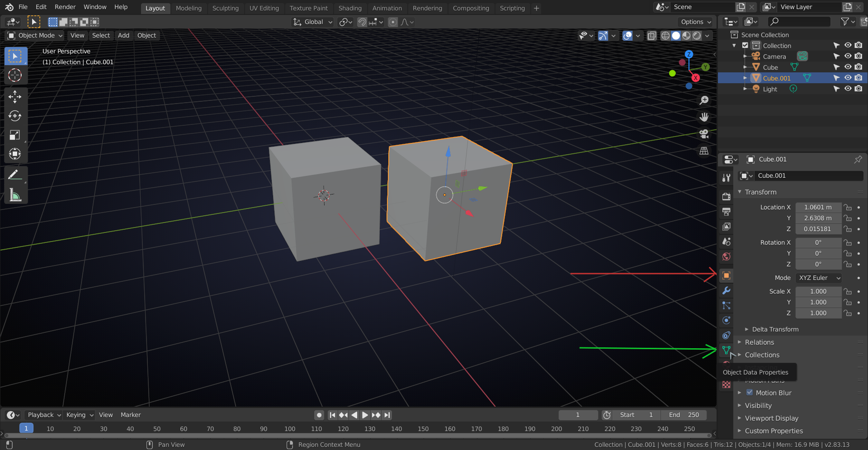The height and width of the screenshot is (450, 868).
Task: Click the Scale X value field
Action: (x=819, y=291)
